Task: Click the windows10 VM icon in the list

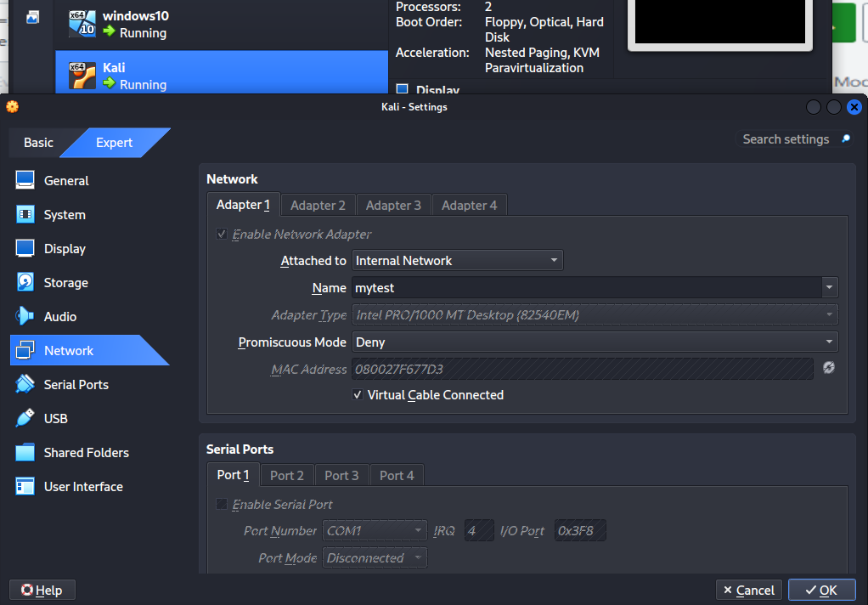Action: (82, 24)
